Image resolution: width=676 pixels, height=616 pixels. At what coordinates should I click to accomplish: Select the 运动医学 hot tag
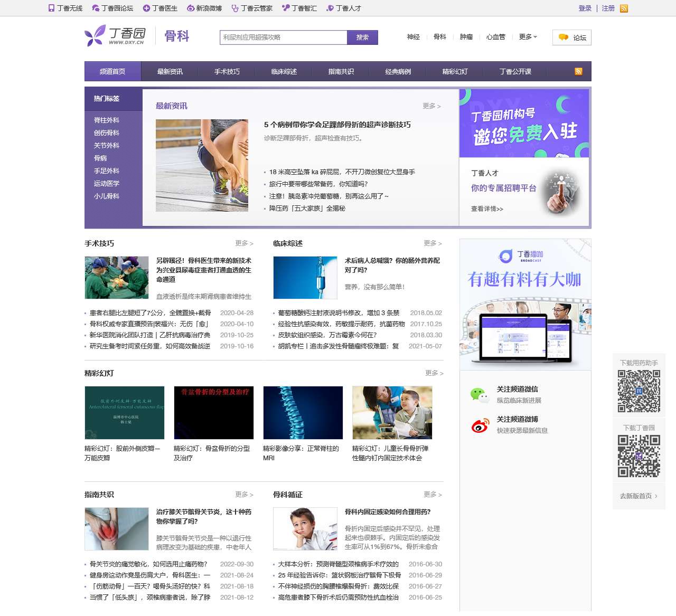(107, 184)
